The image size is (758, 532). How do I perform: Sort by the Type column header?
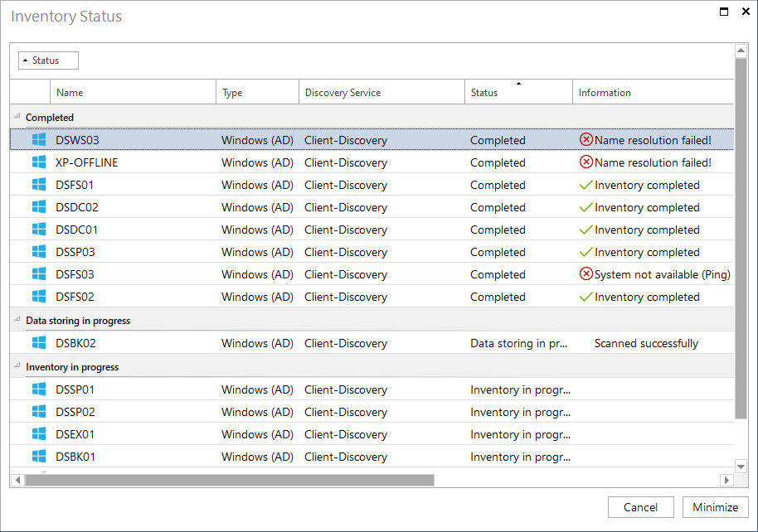258,92
